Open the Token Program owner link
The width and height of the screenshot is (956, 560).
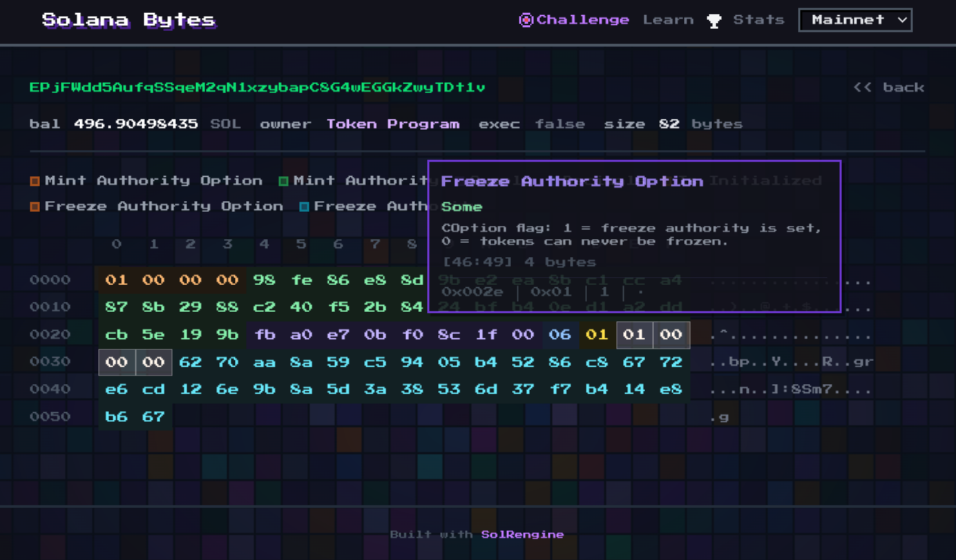point(393,124)
